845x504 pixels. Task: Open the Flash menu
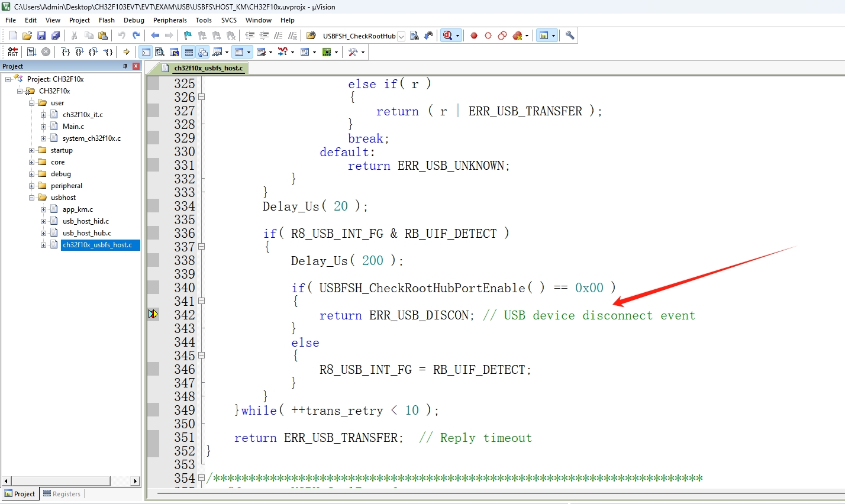107,20
